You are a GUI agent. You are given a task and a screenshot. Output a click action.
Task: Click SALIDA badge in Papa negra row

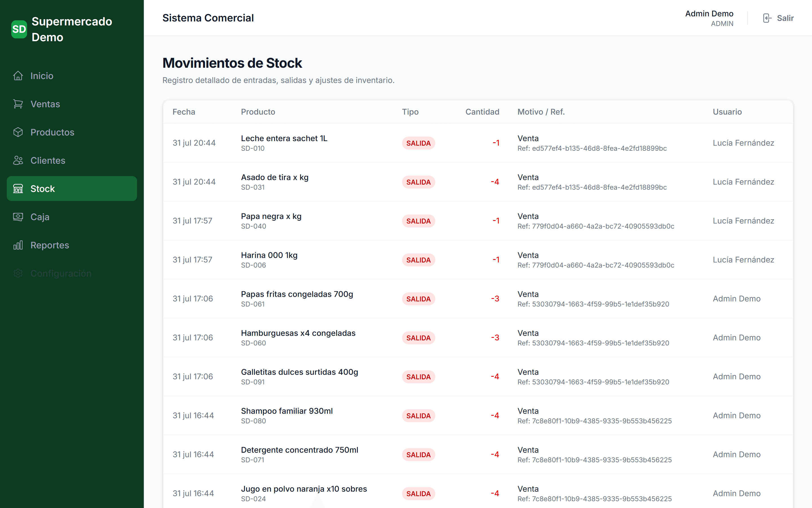pyautogui.click(x=418, y=221)
